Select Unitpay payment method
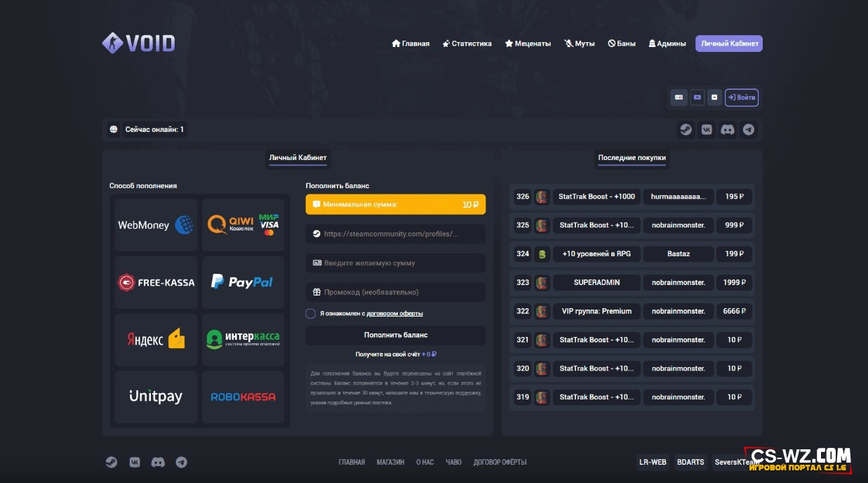This screenshot has height=483, width=868. (156, 397)
